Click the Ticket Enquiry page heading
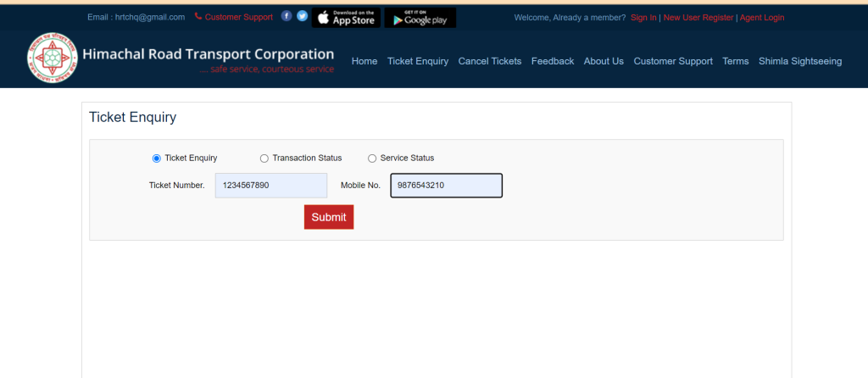This screenshot has width=868, height=378. pos(132,117)
